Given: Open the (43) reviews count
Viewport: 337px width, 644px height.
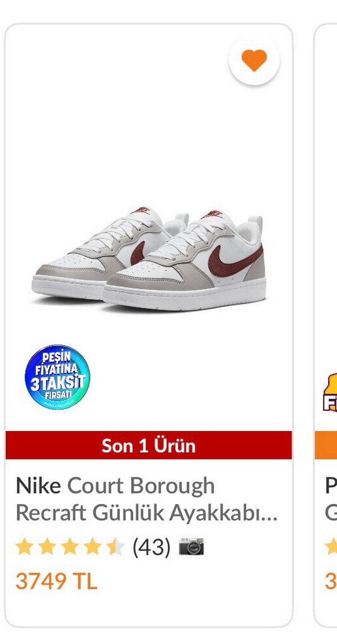Looking at the screenshot, I should (151, 547).
